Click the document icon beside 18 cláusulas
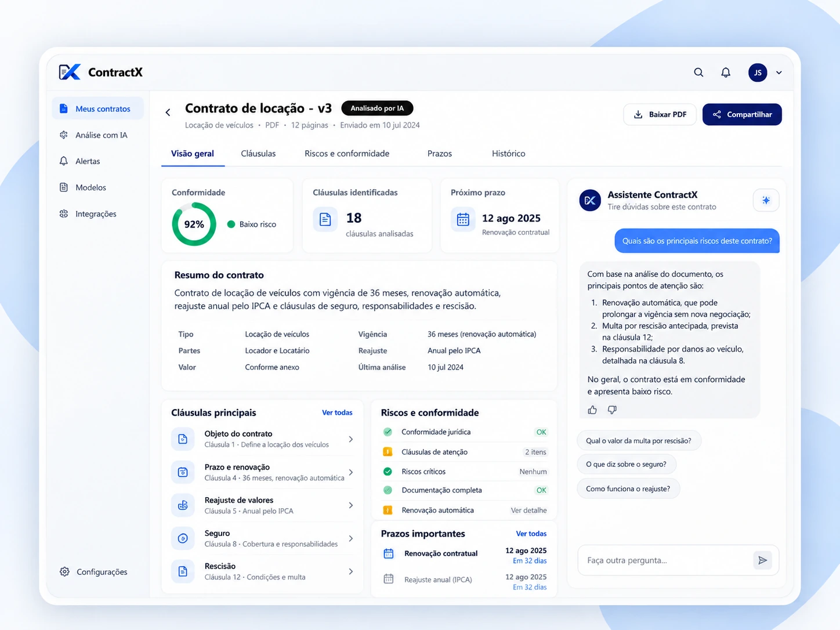The height and width of the screenshot is (630, 840). [x=325, y=219]
